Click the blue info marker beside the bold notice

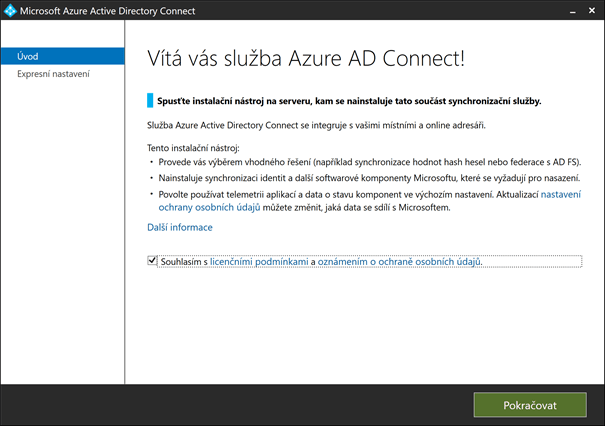(x=149, y=100)
